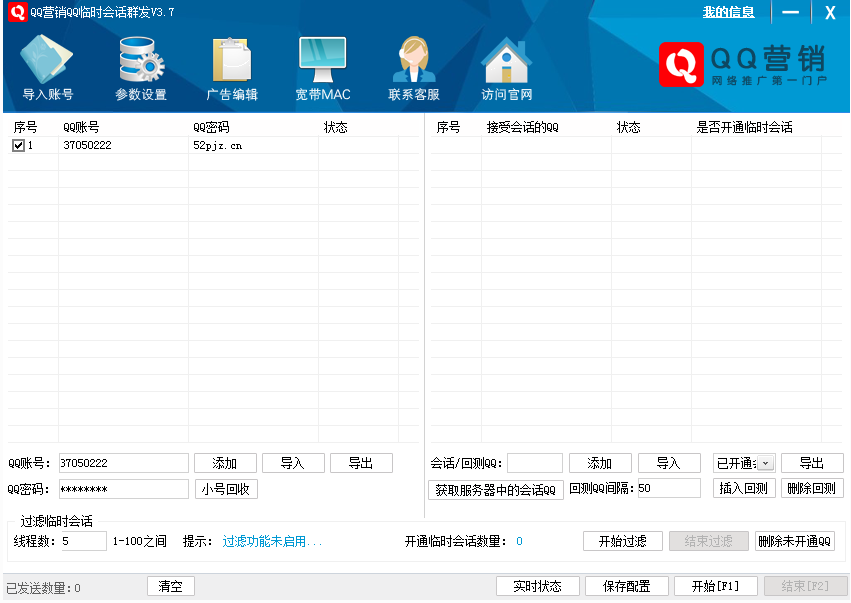Click the 开始[F1] start button
This screenshot has height=603, width=851.
708,586
